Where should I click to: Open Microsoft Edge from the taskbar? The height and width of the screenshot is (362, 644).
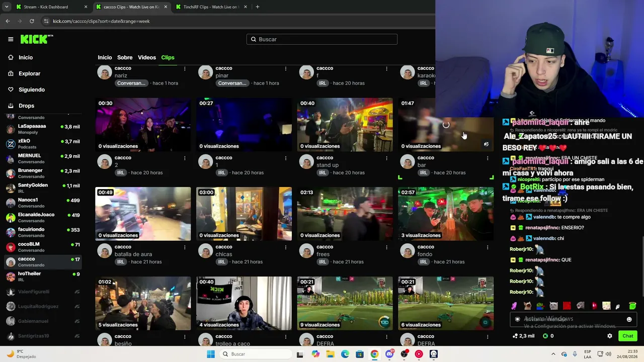(345, 354)
